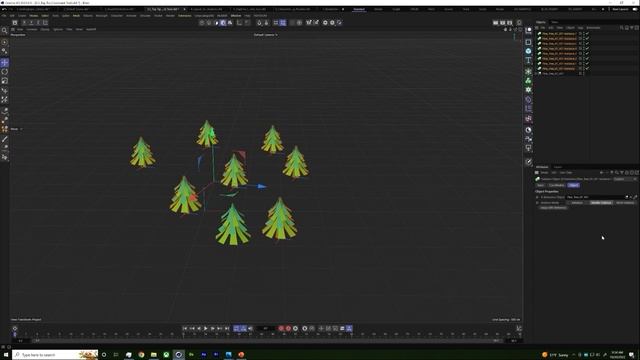The width and height of the screenshot is (640, 360).
Task: Toggle the enable check of the eighth instance row
Action: [x=587, y=69]
